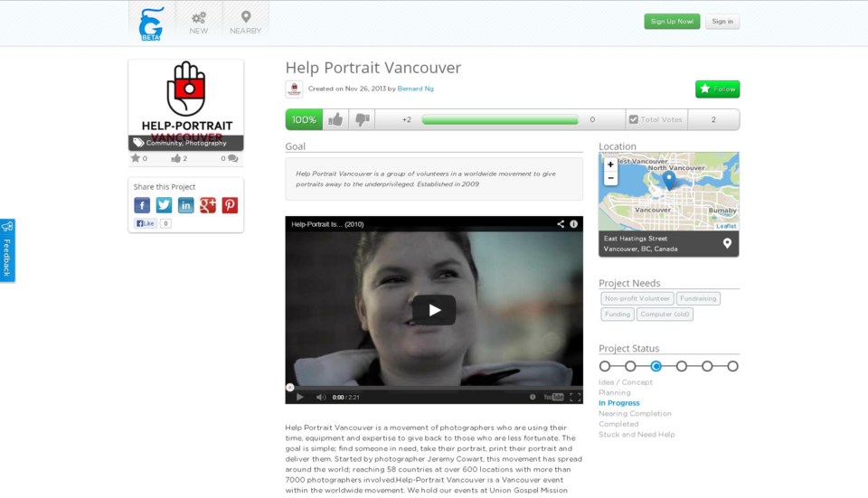Click the Help Portrait Vancouver title
This screenshot has width=868, height=498.
coord(373,68)
